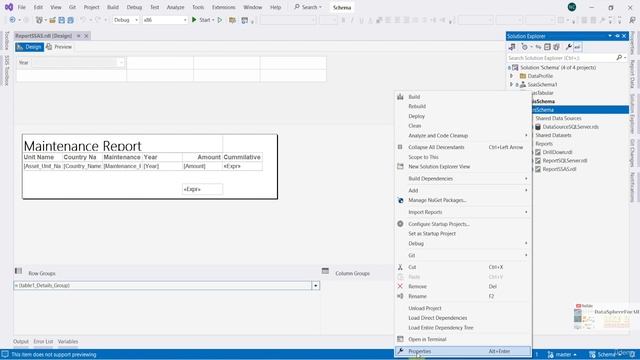
Task: Click the green Start debugging arrow
Action: (x=194, y=20)
